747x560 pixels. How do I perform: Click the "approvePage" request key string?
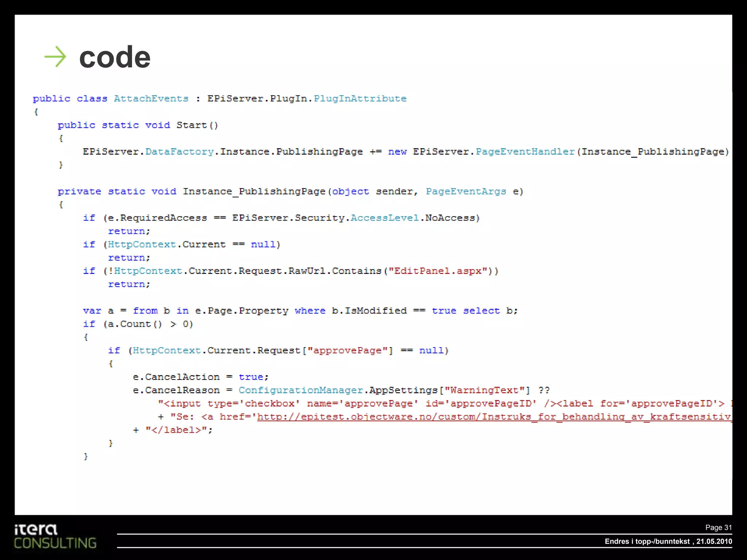[347, 350]
